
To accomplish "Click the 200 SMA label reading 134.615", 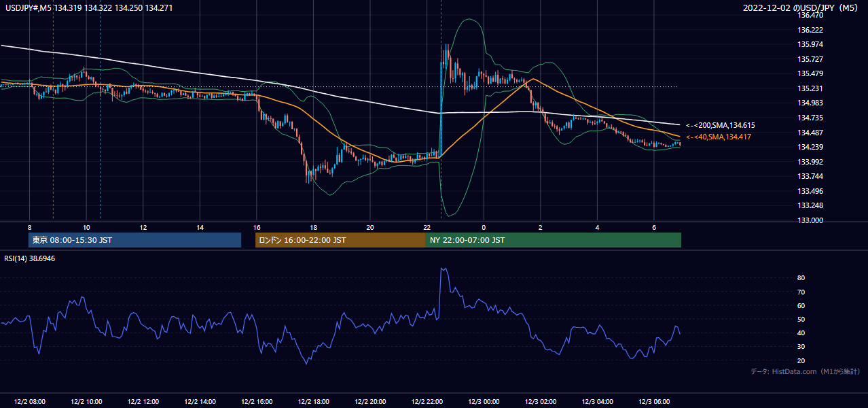I will (x=720, y=125).
